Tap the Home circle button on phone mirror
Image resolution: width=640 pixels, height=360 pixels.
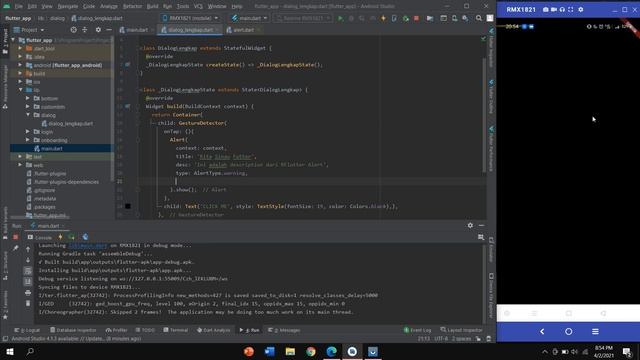coord(569,331)
